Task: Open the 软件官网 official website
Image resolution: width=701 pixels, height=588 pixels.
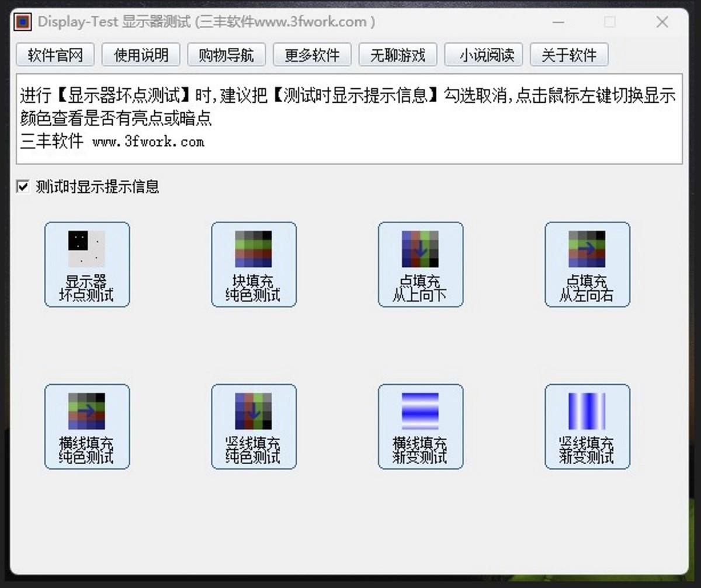Action: pos(55,55)
